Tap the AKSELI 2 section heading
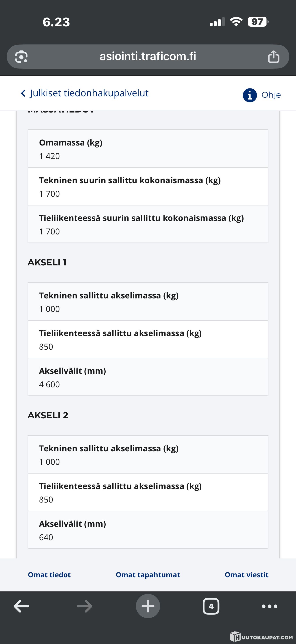The image size is (296, 644). pos(48,415)
